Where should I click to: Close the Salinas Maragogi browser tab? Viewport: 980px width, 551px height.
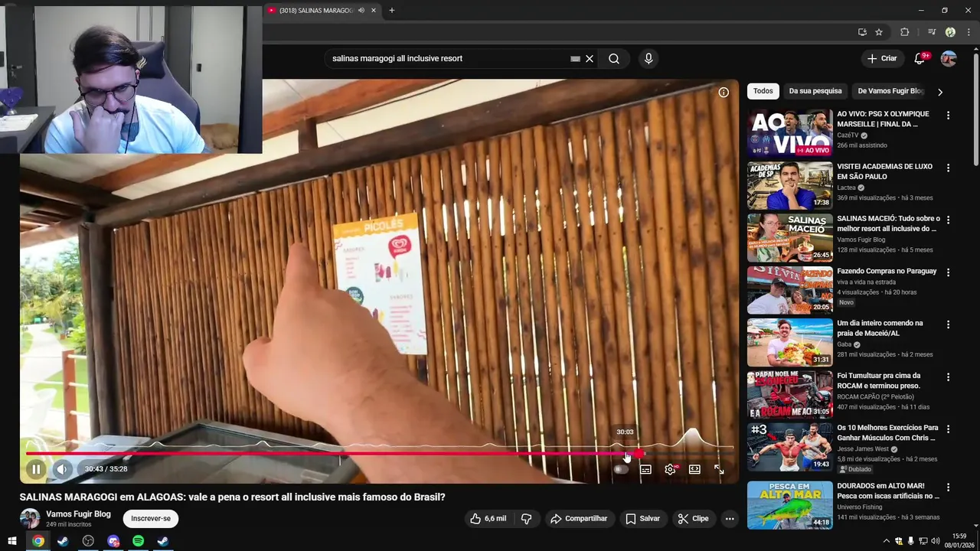374,11
